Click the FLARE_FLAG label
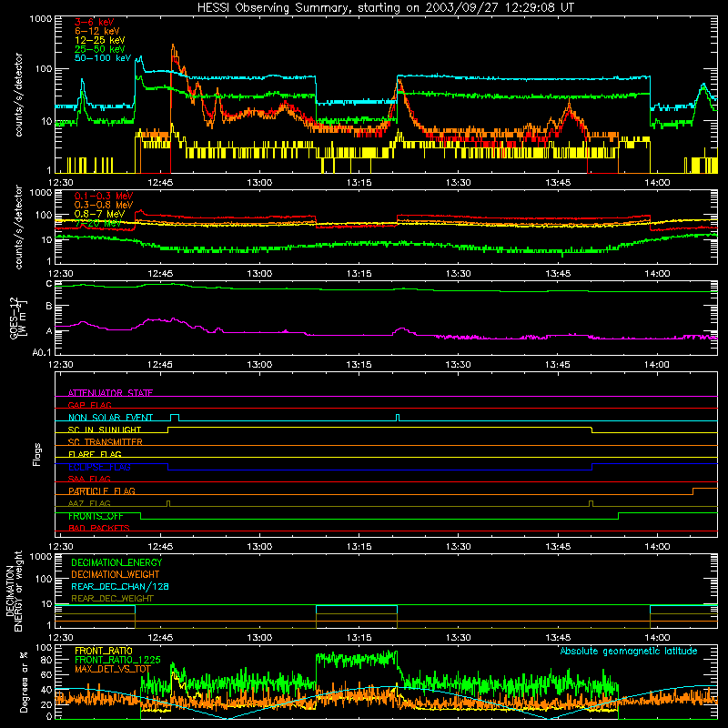Viewport: 728px width, 728px height. tap(95, 454)
